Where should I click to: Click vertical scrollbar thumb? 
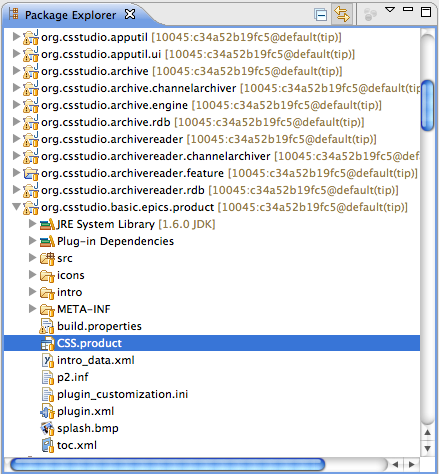pyautogui.click(x=427, y=105)
